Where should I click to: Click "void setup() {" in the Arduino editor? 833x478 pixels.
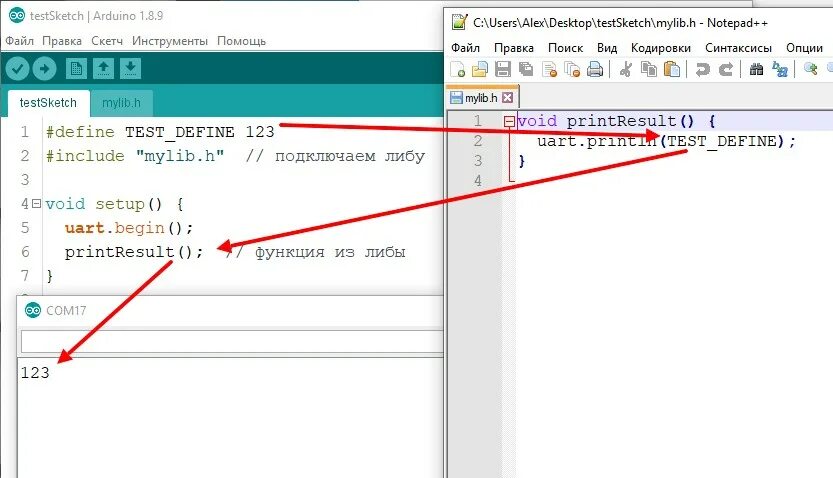(114, 204)
